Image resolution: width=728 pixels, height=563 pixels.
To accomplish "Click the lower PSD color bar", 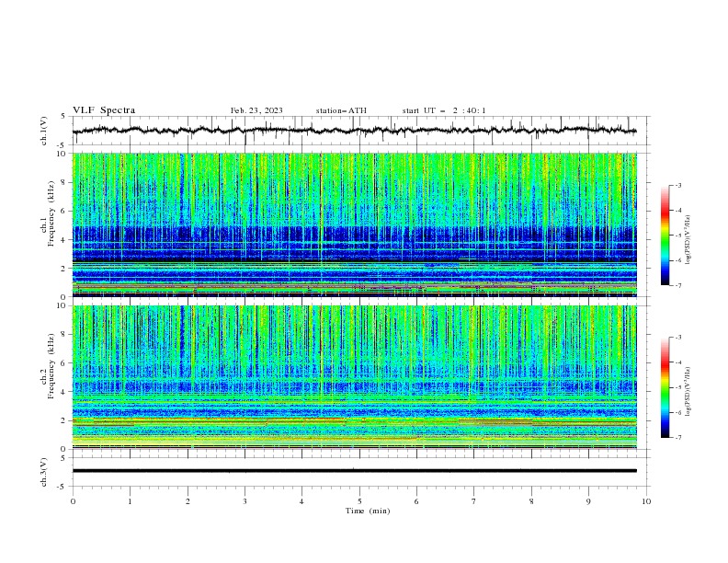I will [665, 387].
